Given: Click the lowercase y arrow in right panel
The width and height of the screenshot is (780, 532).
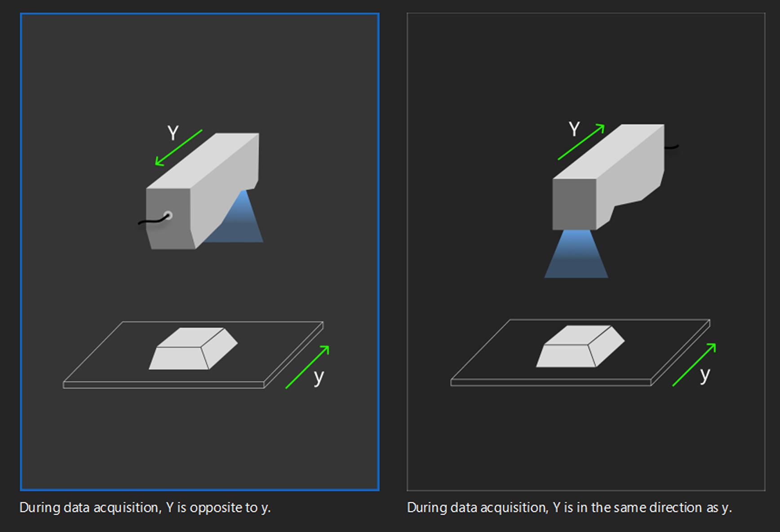Looking at the screenshot, I should [694, 364].
